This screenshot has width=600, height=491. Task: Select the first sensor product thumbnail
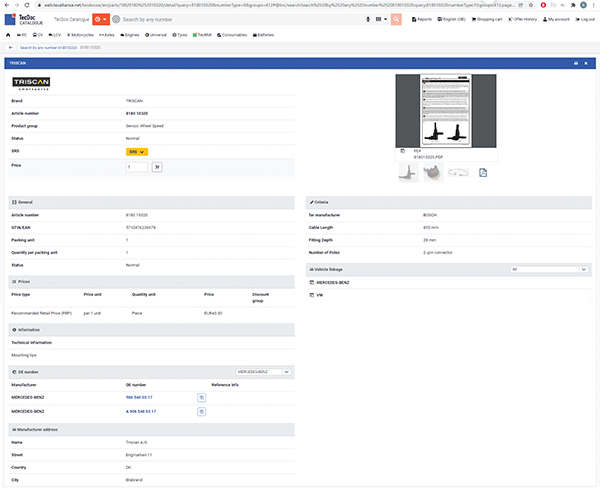click(x=408, y=173)
